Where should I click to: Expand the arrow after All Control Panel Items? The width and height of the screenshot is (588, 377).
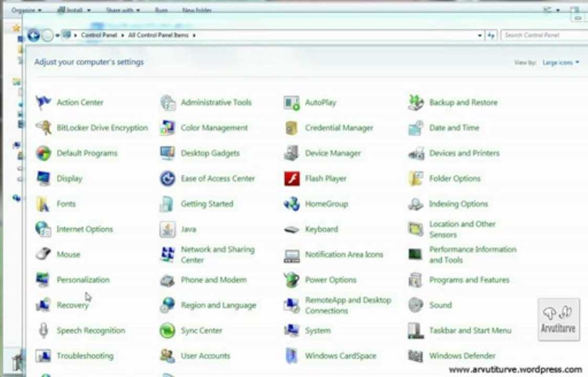tap(194, 35)
